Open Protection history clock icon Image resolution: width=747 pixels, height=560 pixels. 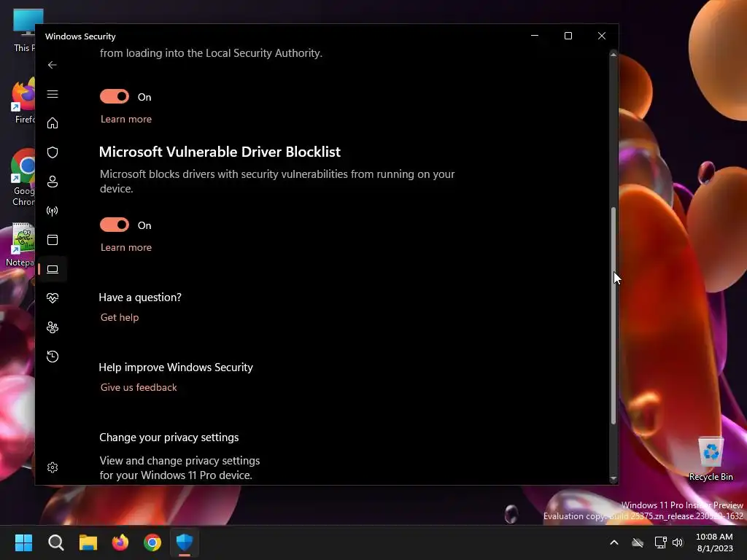point(53,357)
